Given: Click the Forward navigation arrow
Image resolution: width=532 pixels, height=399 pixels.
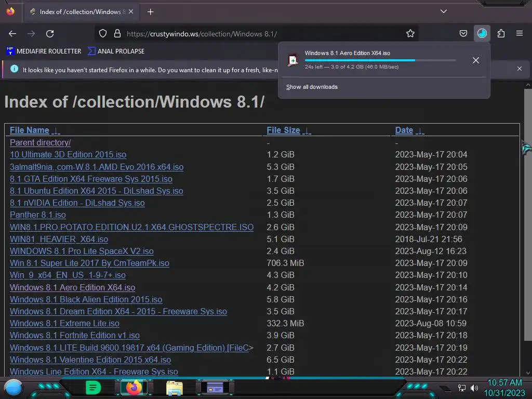Looking at the screenshot, I should tap(31, 34).
